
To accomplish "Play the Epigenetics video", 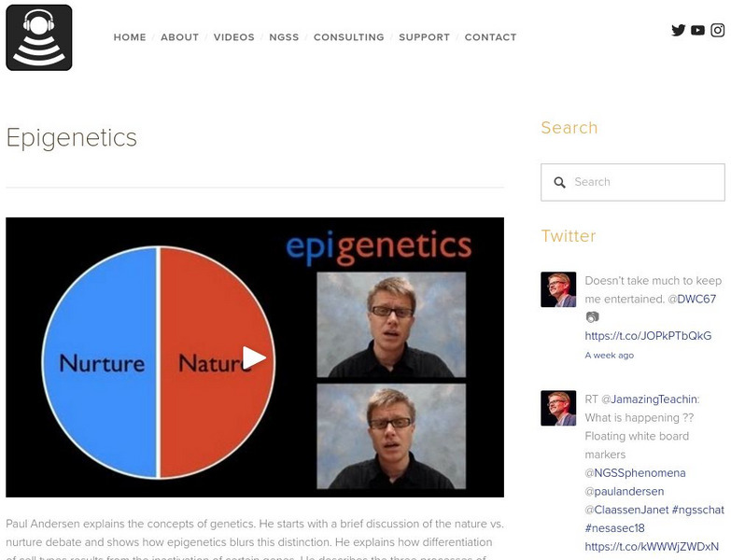I will [x=254, y=357].
